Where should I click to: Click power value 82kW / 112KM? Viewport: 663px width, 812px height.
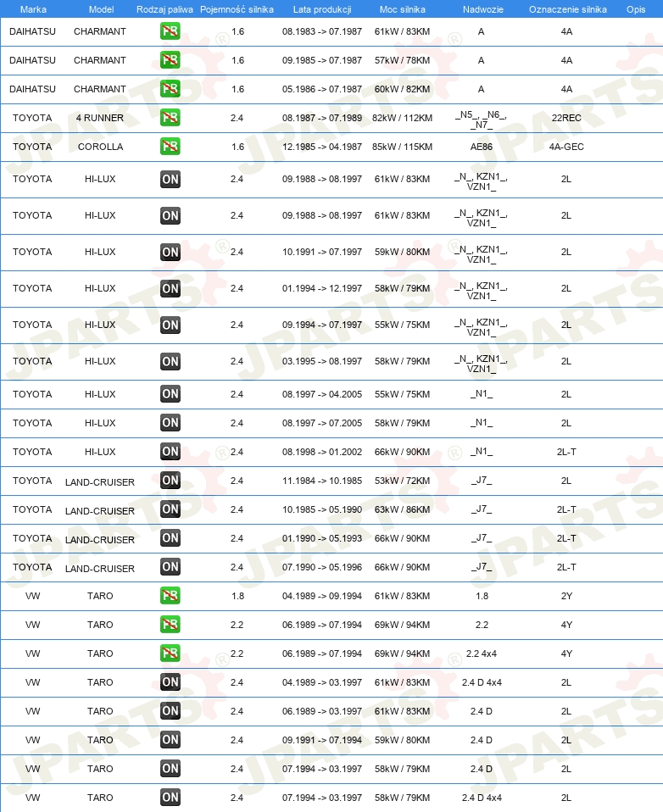402,118
